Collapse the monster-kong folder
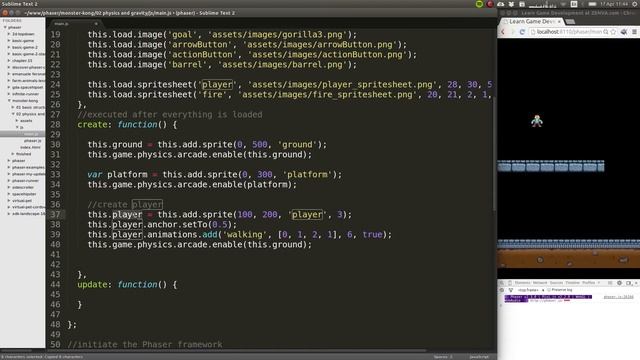 click(x=9, y=100)
